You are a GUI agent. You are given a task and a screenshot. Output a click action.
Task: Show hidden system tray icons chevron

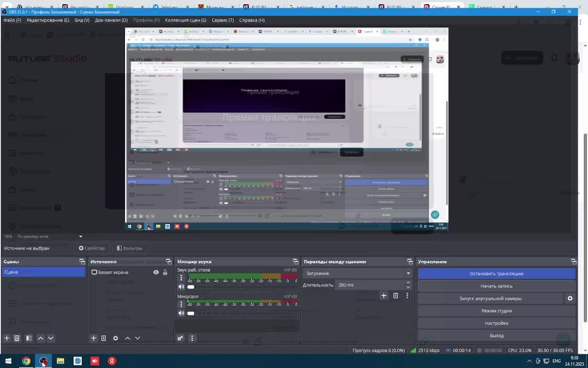pyautogui.click(x=529, y=361)
